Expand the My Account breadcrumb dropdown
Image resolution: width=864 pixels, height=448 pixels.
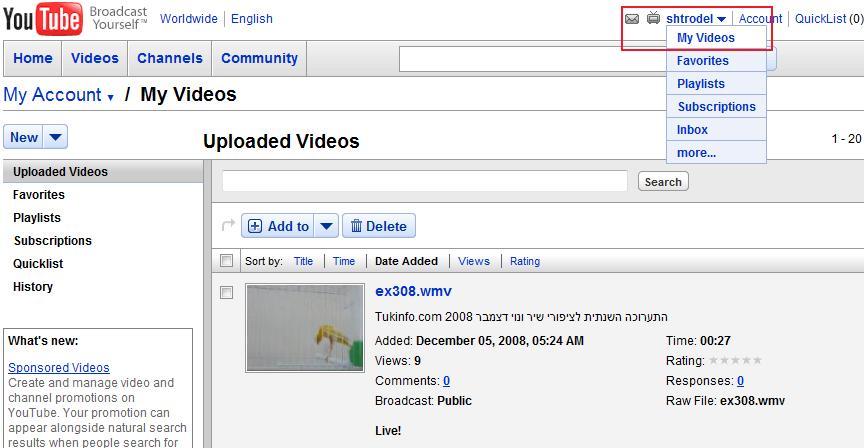110,97
